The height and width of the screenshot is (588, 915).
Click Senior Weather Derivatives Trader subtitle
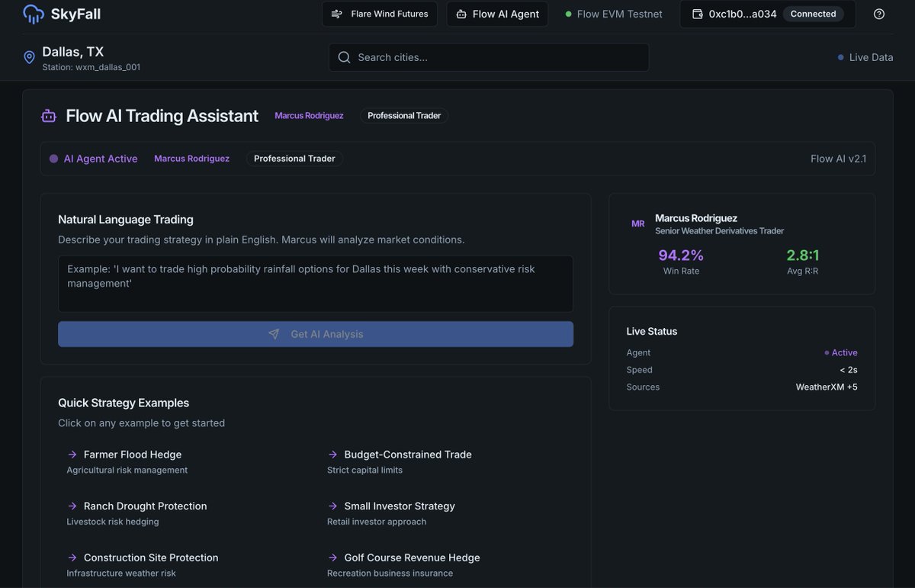(719, 231)
